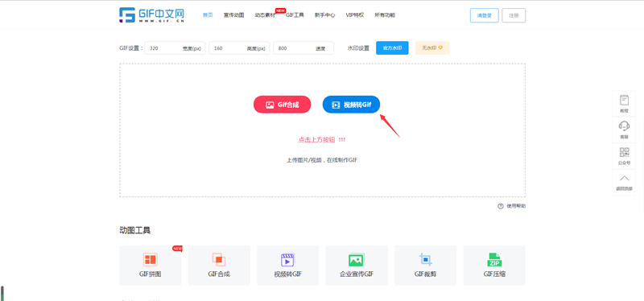Open the GIF裁剪 tool card
This screenshot has height=301, width=644.
(x=426, y=266)
